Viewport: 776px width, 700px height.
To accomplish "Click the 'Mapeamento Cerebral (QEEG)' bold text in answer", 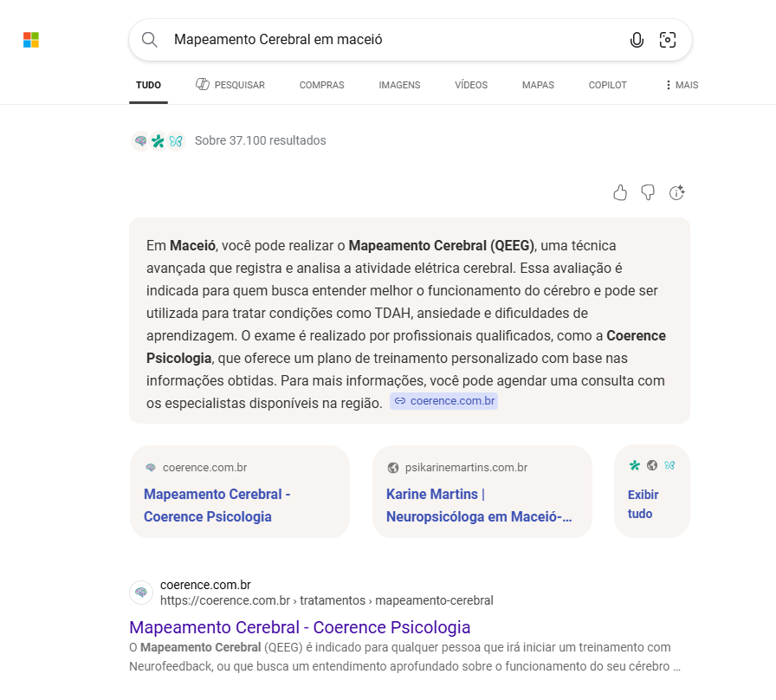I will (x=442, y=245).
